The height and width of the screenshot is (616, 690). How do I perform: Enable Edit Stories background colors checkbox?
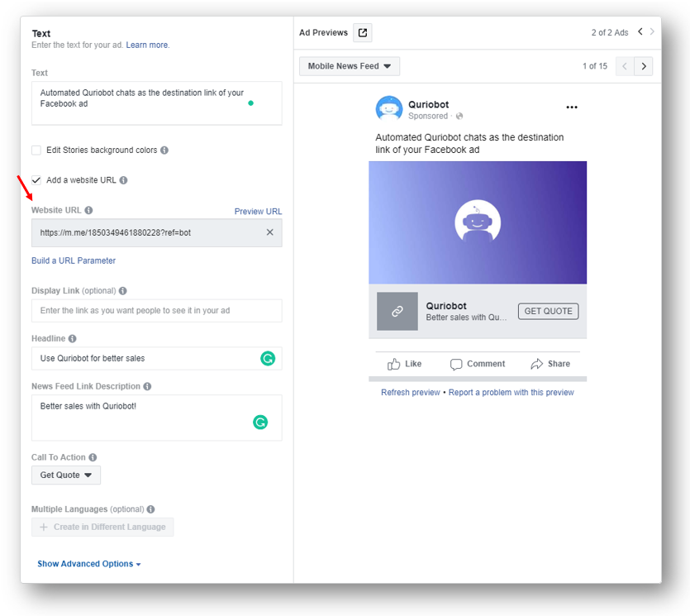pyautogui.click(x=36, y=150)
